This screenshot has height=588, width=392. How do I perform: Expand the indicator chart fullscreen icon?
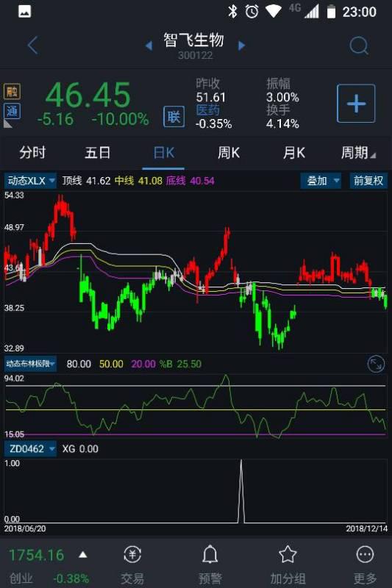pyautogui.click(x=376, y=364)
